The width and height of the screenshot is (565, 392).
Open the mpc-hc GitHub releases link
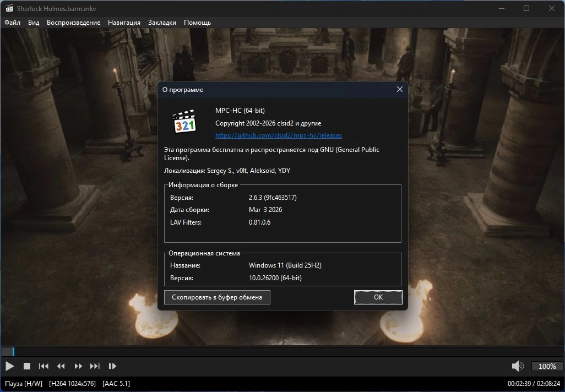[279, 135]
